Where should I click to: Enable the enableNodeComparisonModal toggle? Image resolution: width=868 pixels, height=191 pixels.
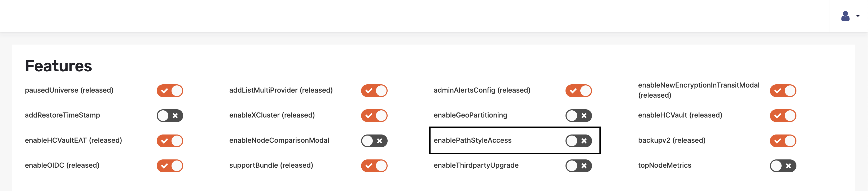374,141
